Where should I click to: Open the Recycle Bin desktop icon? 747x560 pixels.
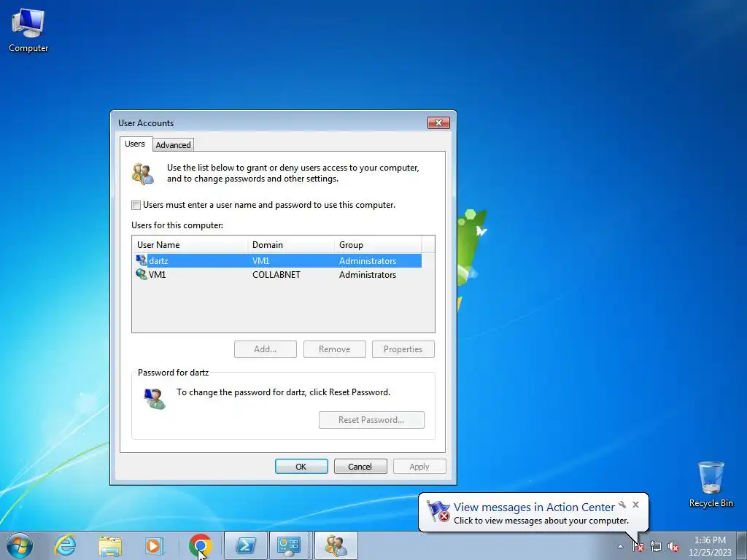point(711,484)
